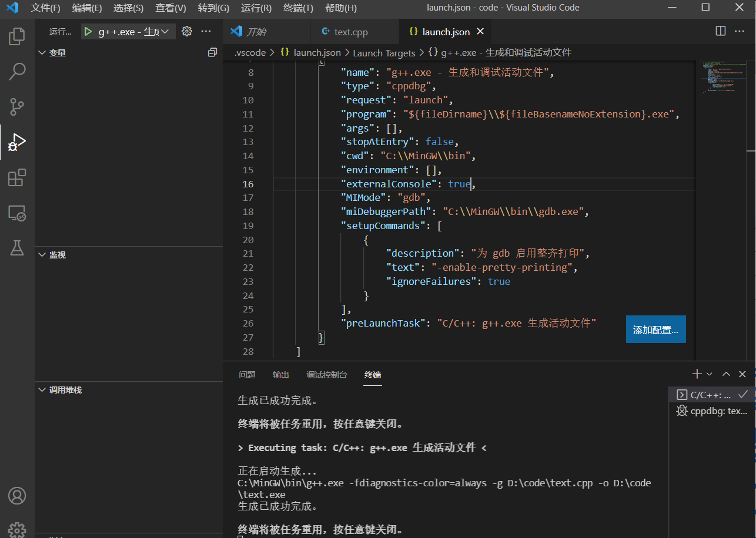Split the editor to the right
The image size is (756, 538).
720,31
